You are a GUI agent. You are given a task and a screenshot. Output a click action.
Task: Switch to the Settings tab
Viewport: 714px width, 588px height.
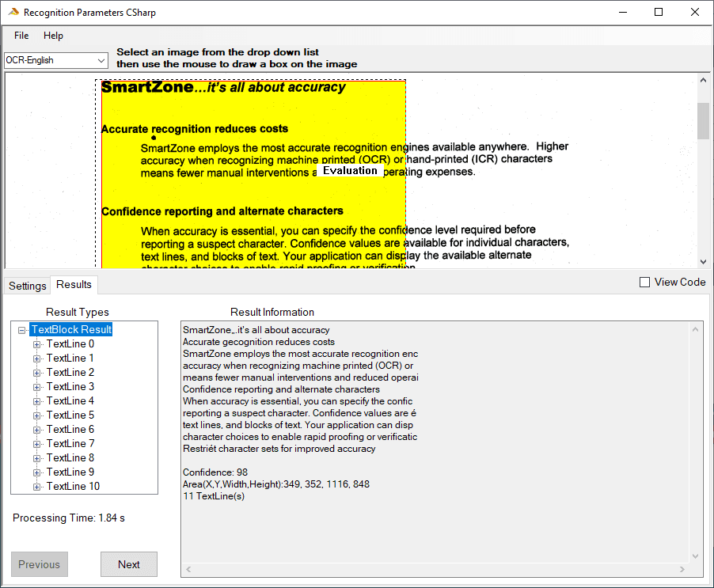(x=28, y=286)
